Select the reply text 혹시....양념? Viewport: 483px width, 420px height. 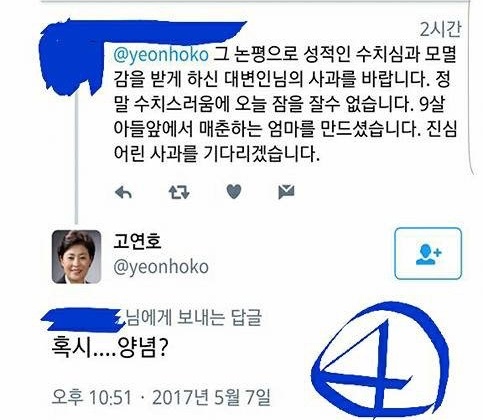click(x=109, y=348)
